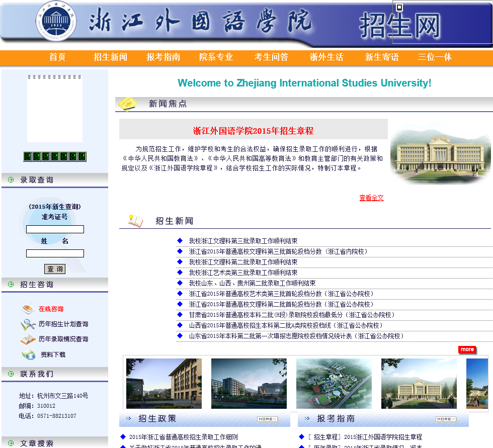Open 历年录取情况查询 link

[63, 339]
